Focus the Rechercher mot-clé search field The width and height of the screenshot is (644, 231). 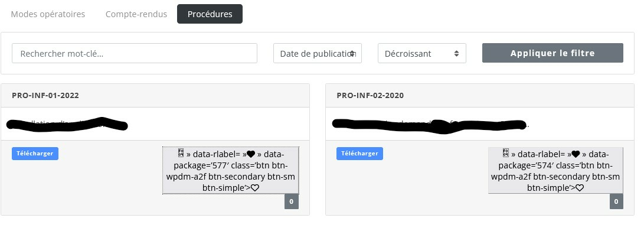[x=135, y=53]
